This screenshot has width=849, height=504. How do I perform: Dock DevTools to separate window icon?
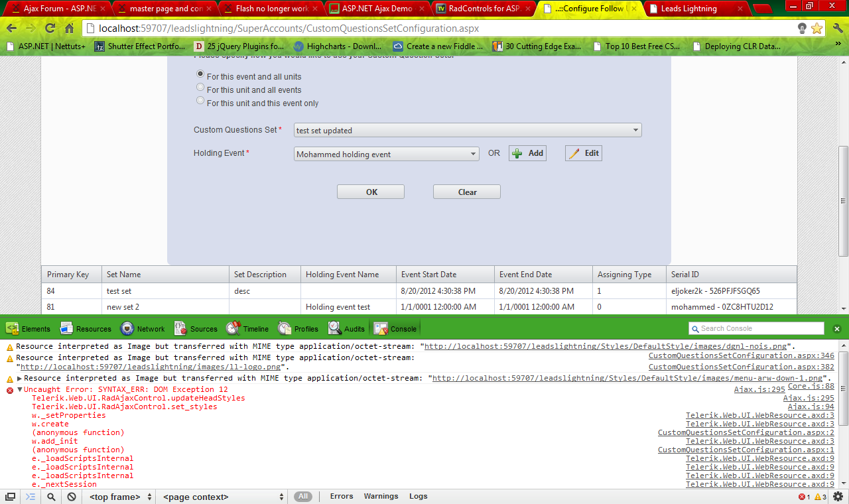[x=11, y=496]
